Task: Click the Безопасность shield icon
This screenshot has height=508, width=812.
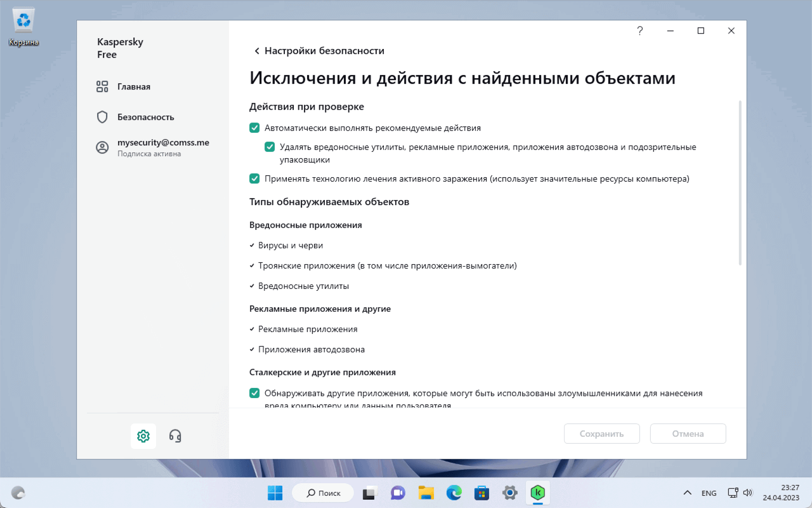Action: (x=102, y=117)
